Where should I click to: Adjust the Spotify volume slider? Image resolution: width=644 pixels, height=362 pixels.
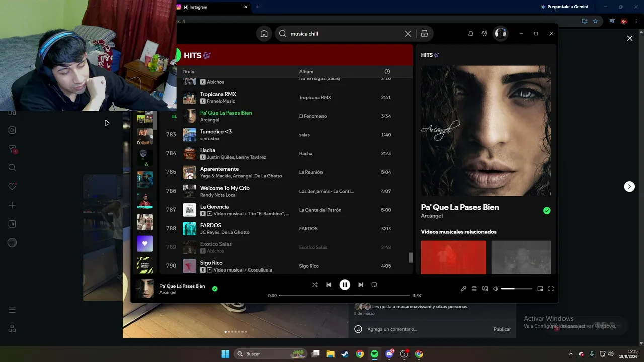517,289
